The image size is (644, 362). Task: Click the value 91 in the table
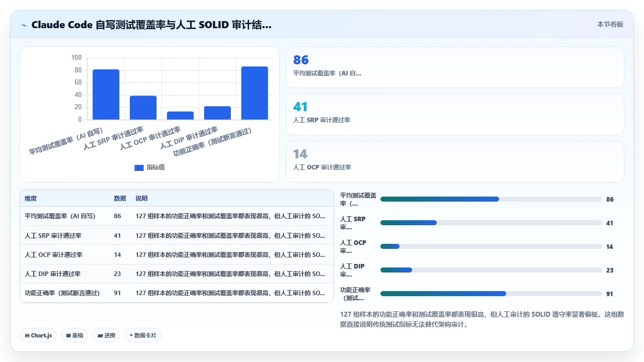coord(118,293)
